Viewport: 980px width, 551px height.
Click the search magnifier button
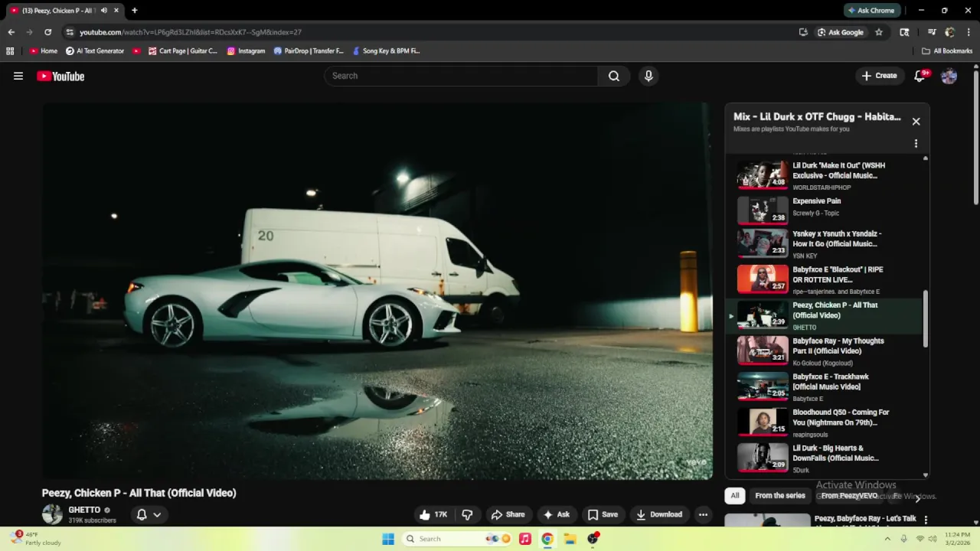[x=614, y=76]
